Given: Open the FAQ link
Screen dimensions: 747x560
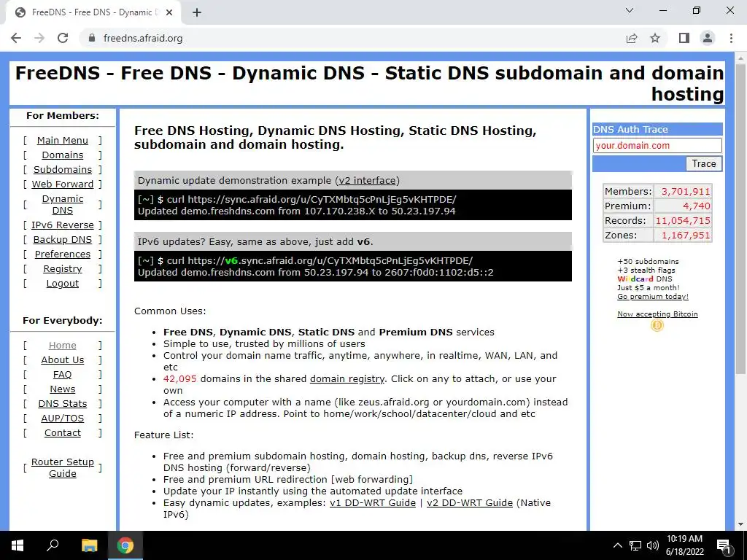Looking at the screenshot, I should coord(63,374).
